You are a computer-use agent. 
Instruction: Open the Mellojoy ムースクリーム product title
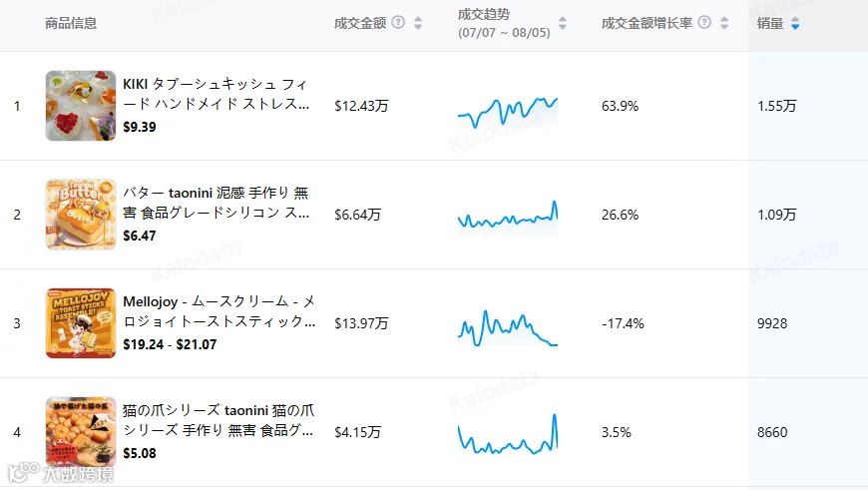219,311
